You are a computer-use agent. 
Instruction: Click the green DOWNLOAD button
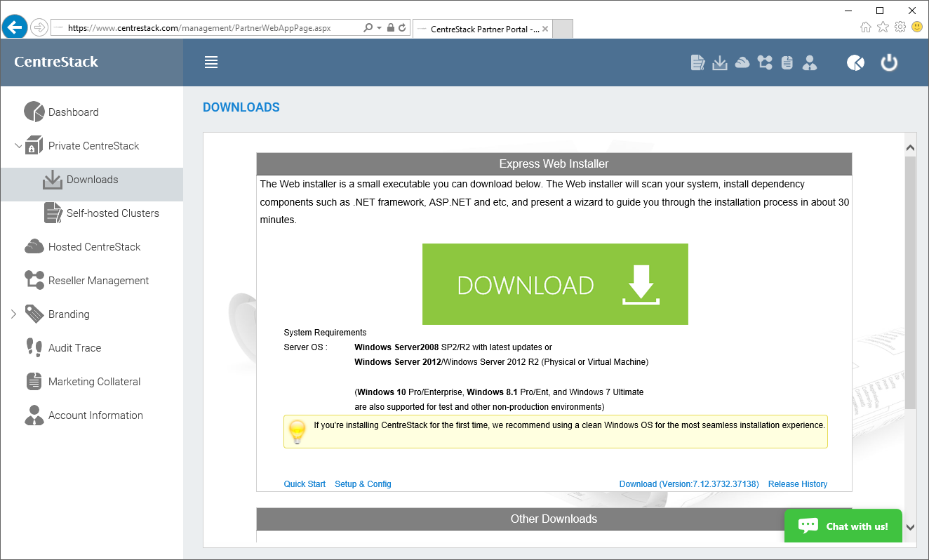[555, 284]
